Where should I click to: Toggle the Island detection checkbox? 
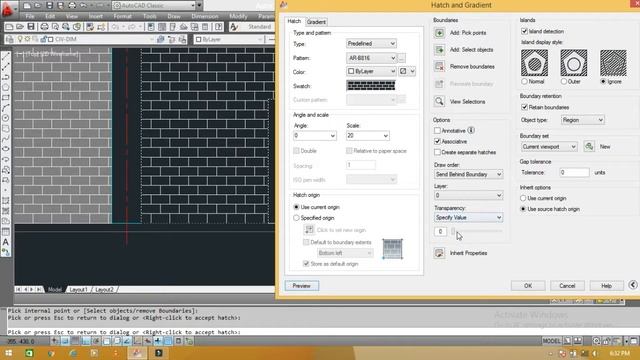(x=524, y=31)
